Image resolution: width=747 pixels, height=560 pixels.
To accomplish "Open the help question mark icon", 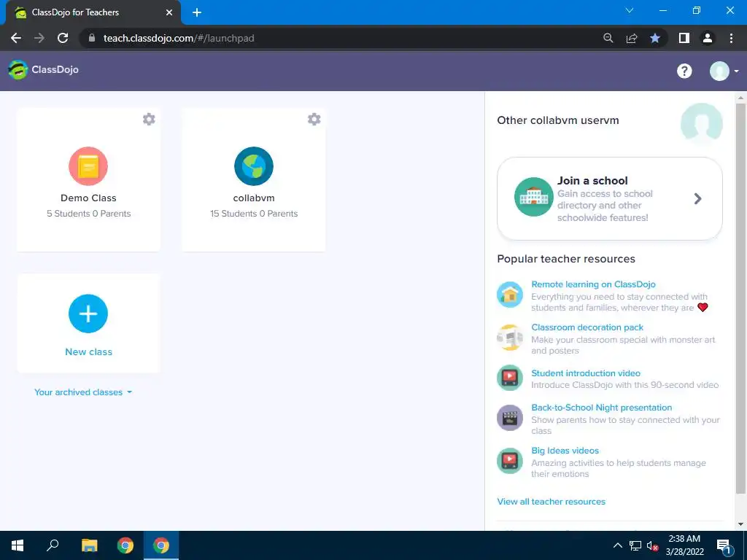I will 684,71.
